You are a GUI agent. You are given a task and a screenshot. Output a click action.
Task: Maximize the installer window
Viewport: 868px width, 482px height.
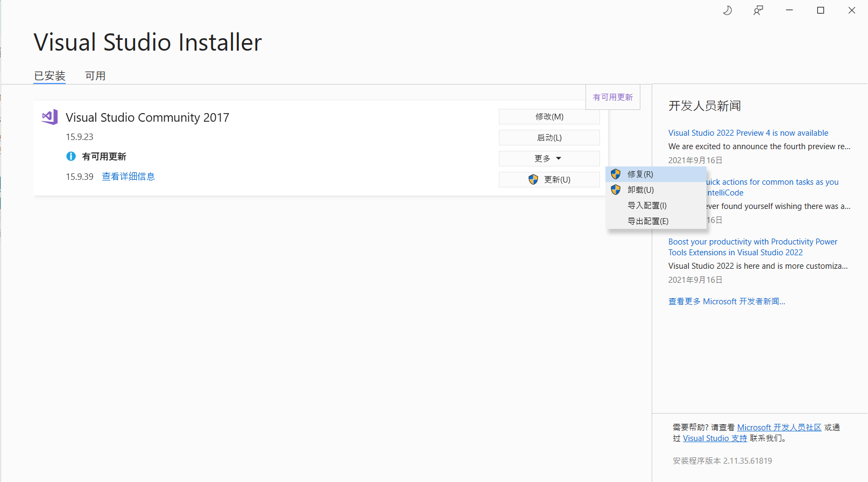tap(821, 10)
